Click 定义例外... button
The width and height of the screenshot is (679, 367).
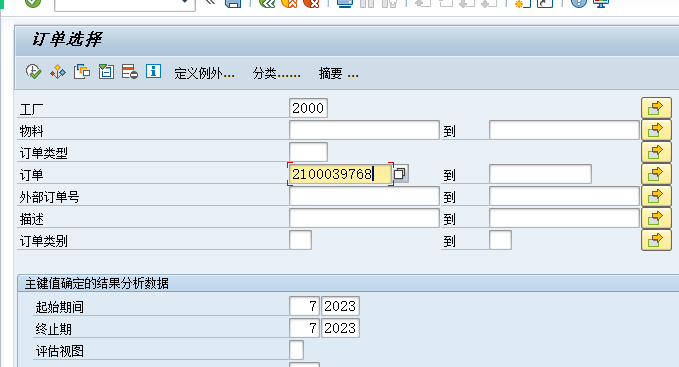(x=204, y=73)
